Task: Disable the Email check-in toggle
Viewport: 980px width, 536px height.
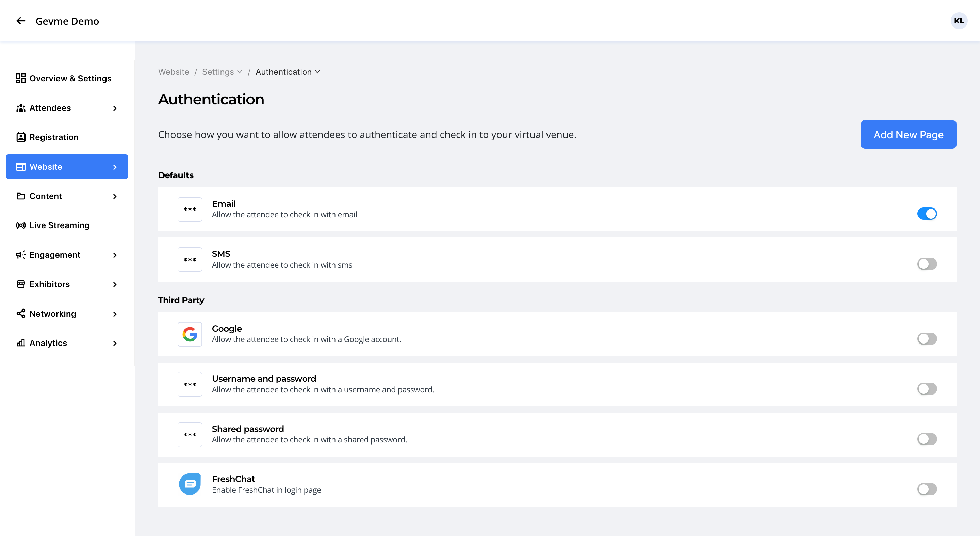Action: coord(927,214)
